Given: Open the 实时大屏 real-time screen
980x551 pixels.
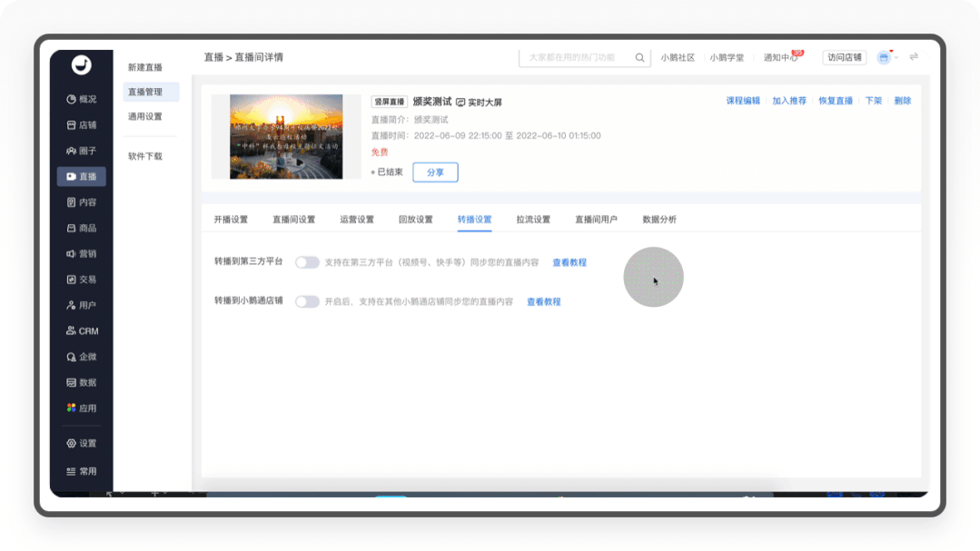Looking at the screenshot, I should (x=479, y=103).
